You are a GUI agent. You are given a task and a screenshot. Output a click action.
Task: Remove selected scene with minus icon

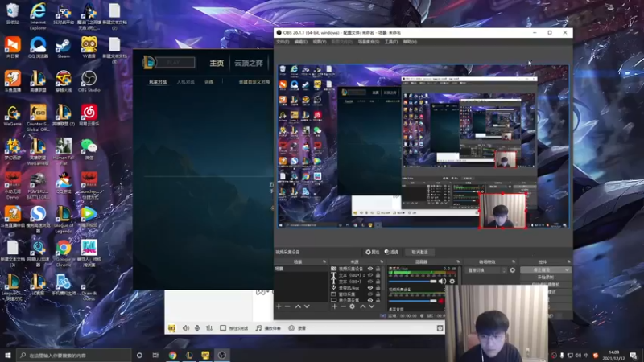(287, 306)
